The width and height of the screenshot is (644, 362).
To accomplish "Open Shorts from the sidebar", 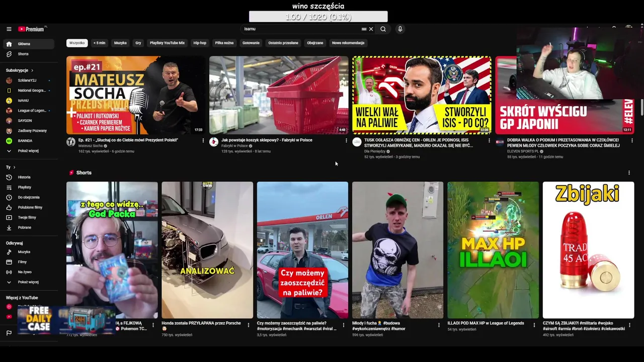I will pos(29,54).
